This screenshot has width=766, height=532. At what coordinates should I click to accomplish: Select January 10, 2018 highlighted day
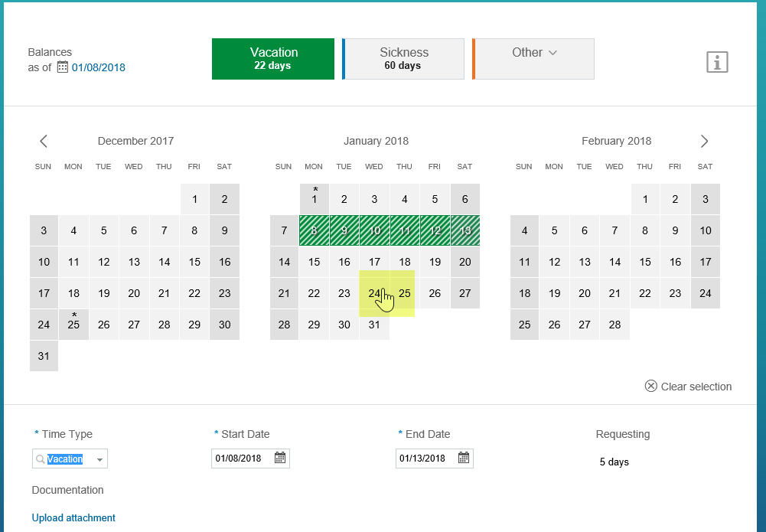click(374, 230)
